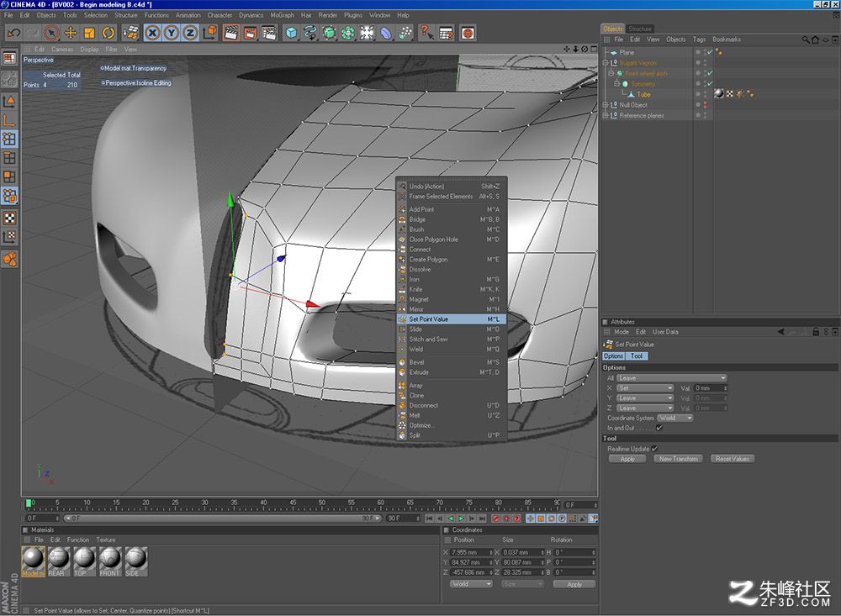Select the FRONT material thumbnail
Viewport: 841px width, 616px height.
tap(110, 561)
